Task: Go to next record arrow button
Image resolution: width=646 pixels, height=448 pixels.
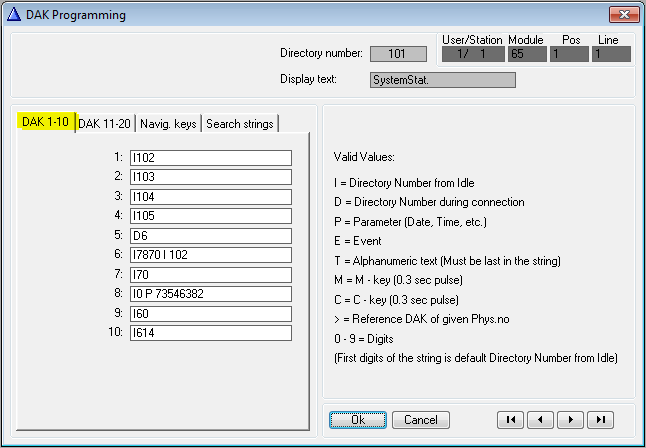Action: coord(570,420)
